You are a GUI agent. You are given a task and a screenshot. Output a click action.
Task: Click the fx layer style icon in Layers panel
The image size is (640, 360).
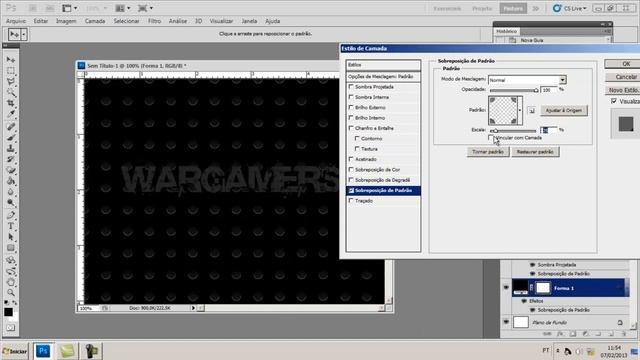(x=560, y=334)
